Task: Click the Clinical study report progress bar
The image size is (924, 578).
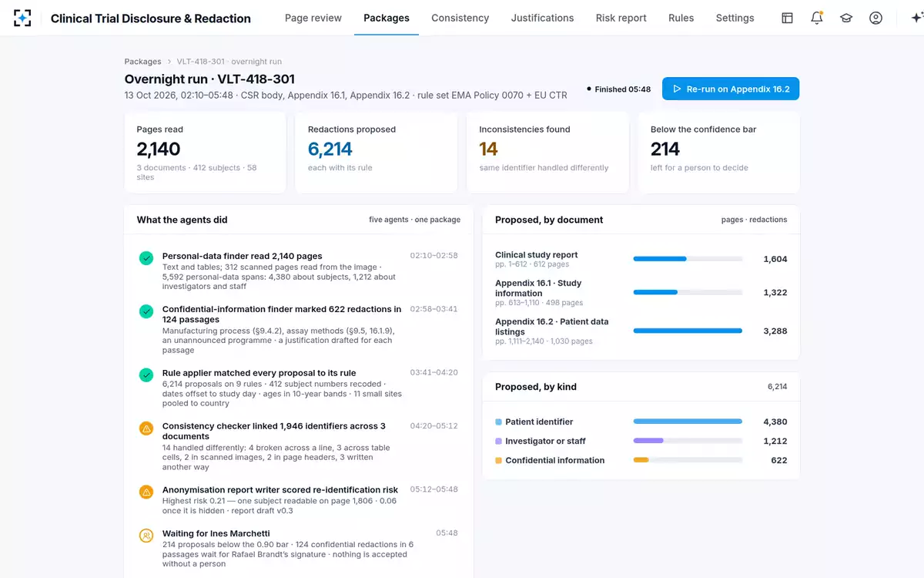Action: coord(688,259)
